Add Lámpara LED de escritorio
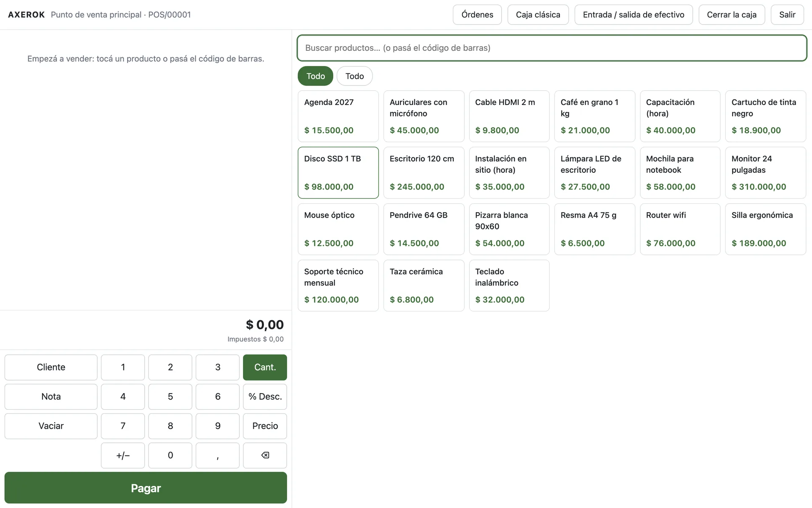812x508 pixels. (x=595, y=173)
